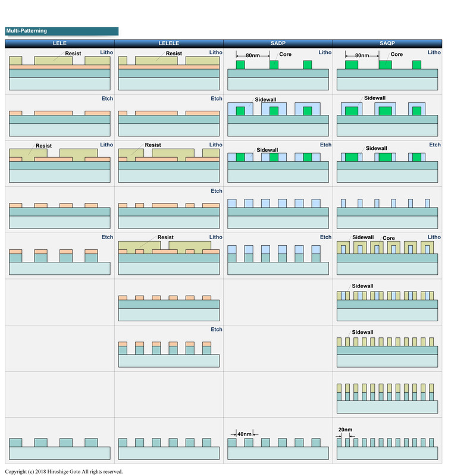Image resolution: width=473 pixels, height=476 pixels.
Task: Click the '20nm' dimension label in SAQP
Action: [x=345, y=430]
